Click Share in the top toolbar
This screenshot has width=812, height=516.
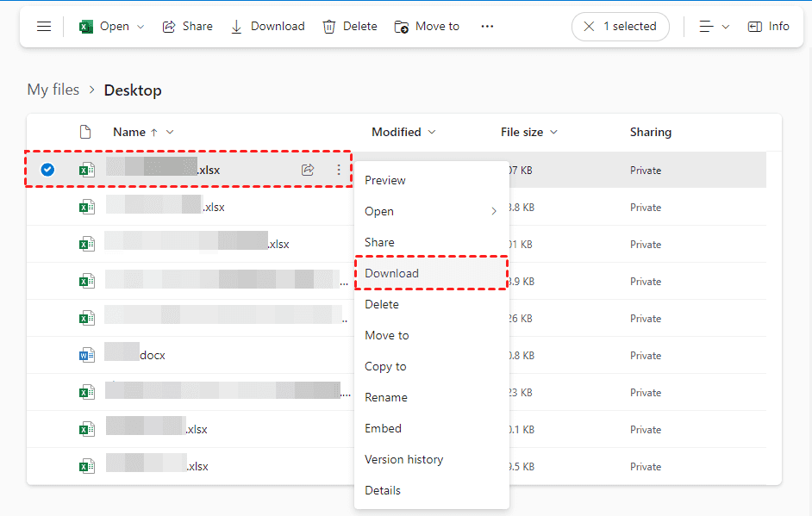(187, 27)
